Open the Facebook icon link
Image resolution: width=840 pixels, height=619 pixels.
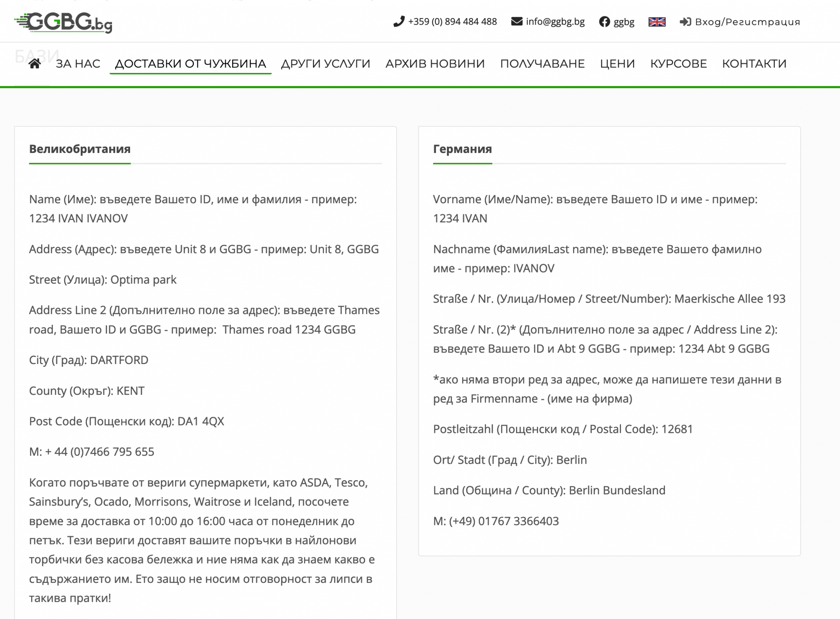point(604,22)
